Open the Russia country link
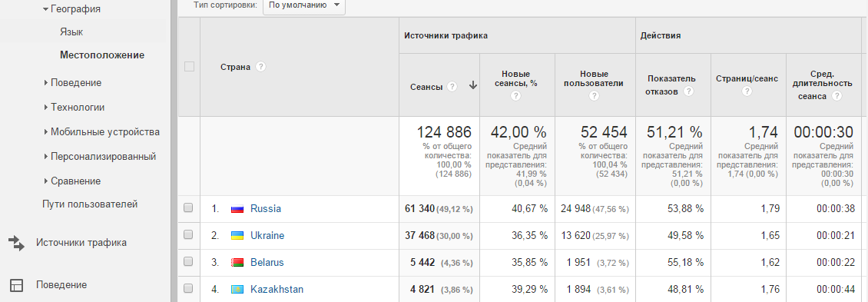868x302 pixels. [266, 209]
